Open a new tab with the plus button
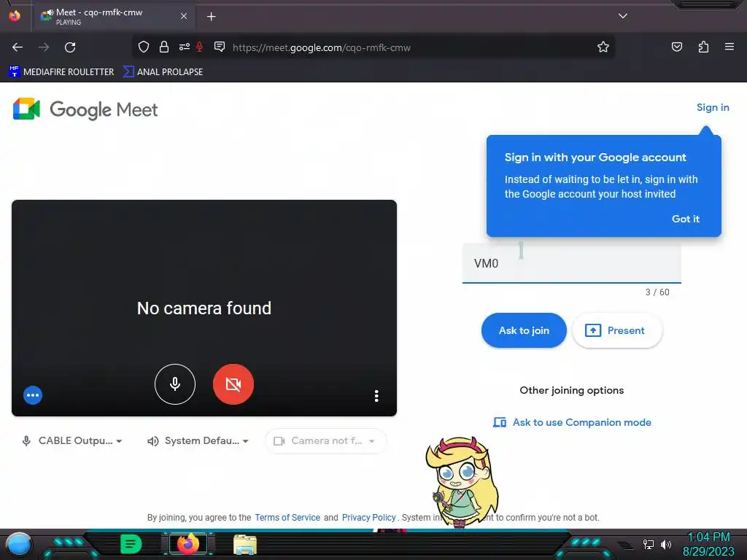Viewport: 747px width, 560px height. [211, 17]
